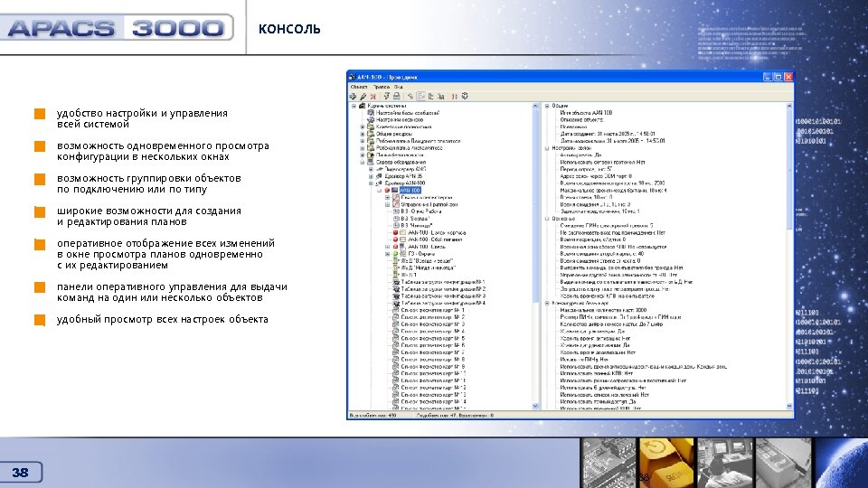Click left tree pane scroll-down arrow
Screen dimensions: 868x488
pos(535,406)
